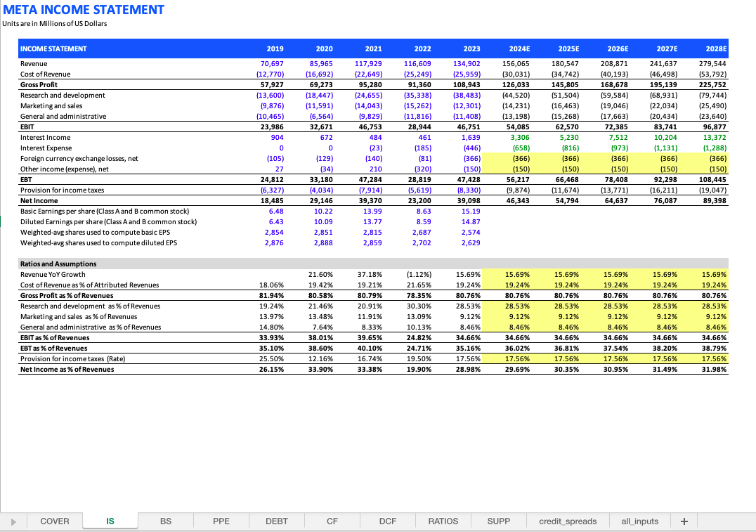The width and height of the screenshot is (756, 532).
Task: Select 2028E tax rate assumption 17.56%
Action: [x=714, y=359]
